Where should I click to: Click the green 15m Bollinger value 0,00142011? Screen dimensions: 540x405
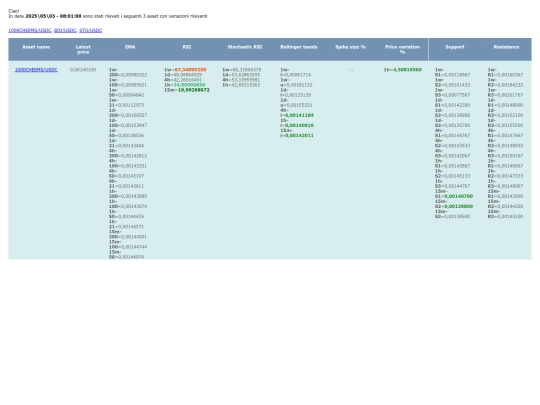(x=299, y=135)
